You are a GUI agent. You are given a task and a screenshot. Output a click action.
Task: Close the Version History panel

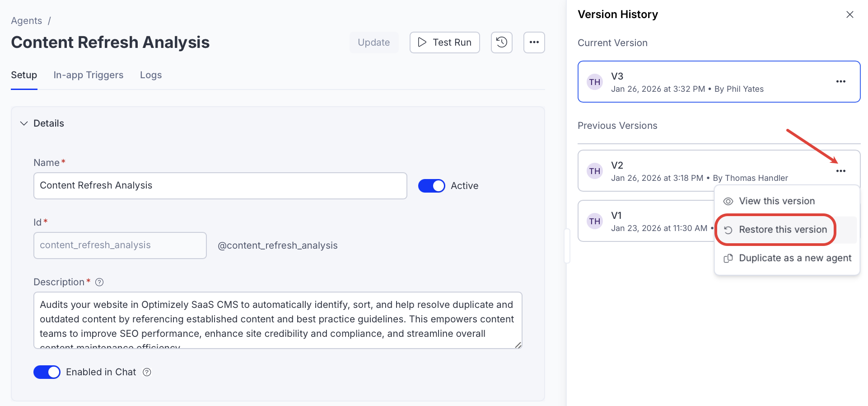(x=849, y=14)
